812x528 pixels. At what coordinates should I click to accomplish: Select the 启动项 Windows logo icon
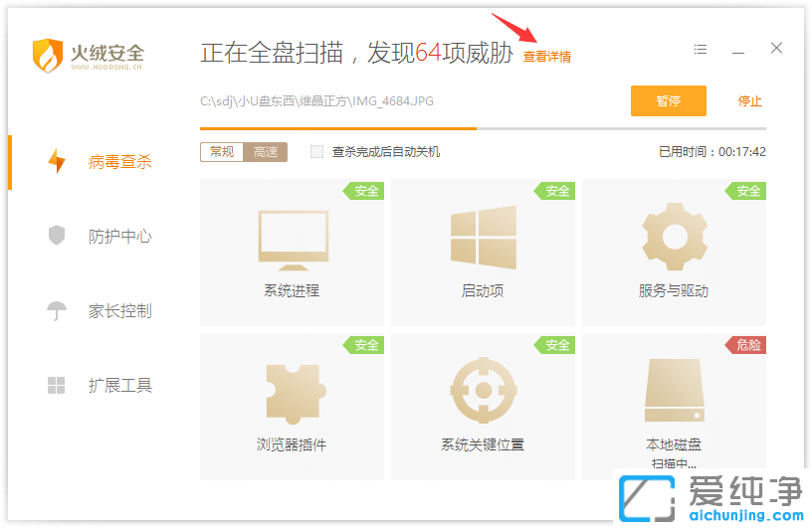tap(484, 237)
